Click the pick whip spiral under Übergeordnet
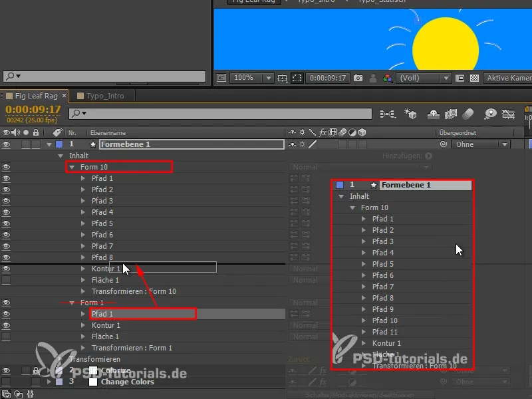 coord(443,144)
